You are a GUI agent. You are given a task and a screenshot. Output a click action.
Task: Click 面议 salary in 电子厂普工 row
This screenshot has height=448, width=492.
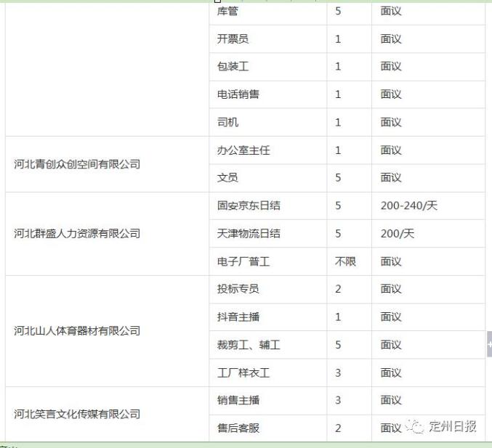[391, 261]
